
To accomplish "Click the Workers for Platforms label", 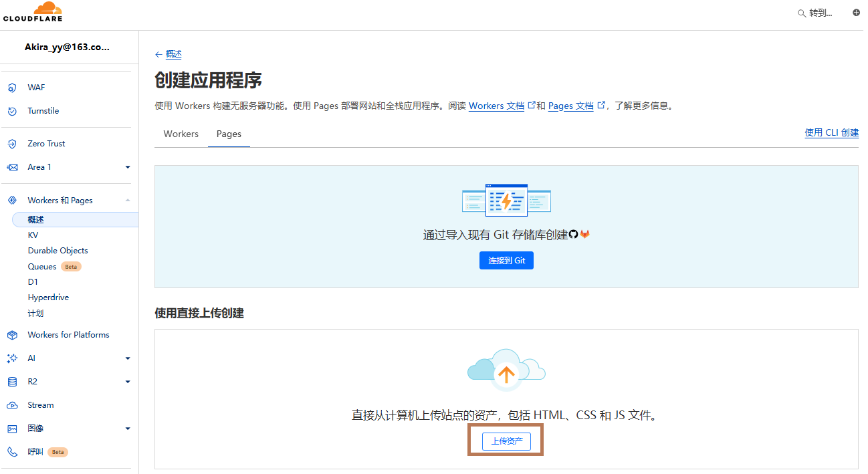I will click(x=68, y=335).
